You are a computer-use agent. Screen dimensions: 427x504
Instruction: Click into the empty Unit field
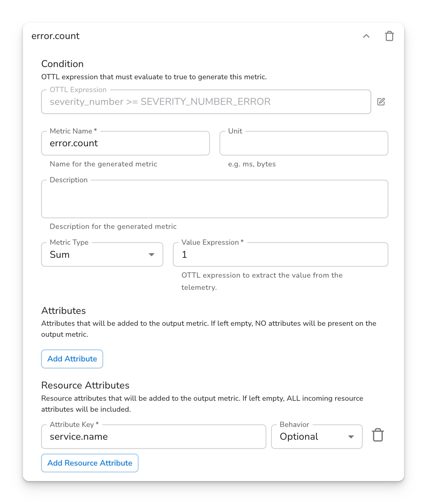point(303,143)
